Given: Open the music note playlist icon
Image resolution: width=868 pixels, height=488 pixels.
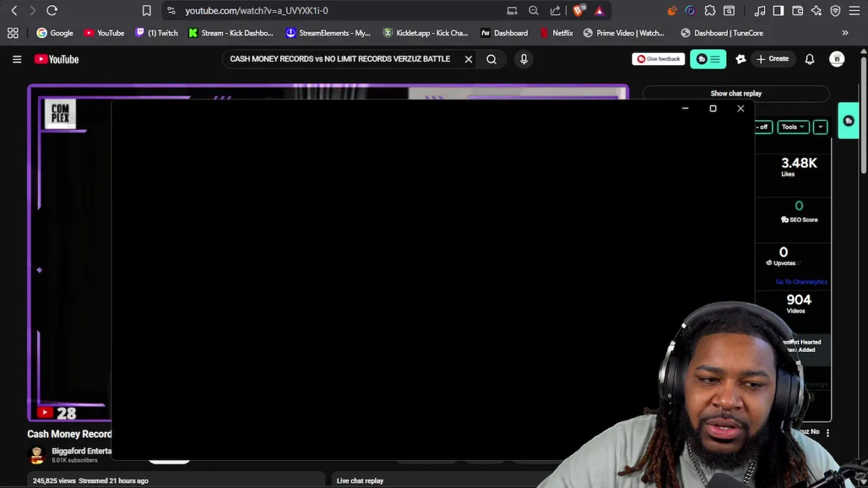Looking at the screenshot, I should [760, 10].
